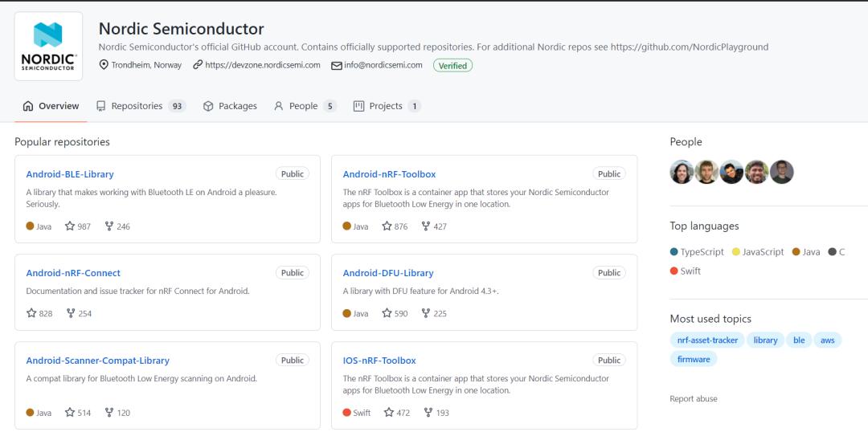Click the Swift color dot on IOS-nRF-Toolbox
Image resolution: width=868 pixels, height=436 pixels.
pyautogui.click(x=347, y=412)
